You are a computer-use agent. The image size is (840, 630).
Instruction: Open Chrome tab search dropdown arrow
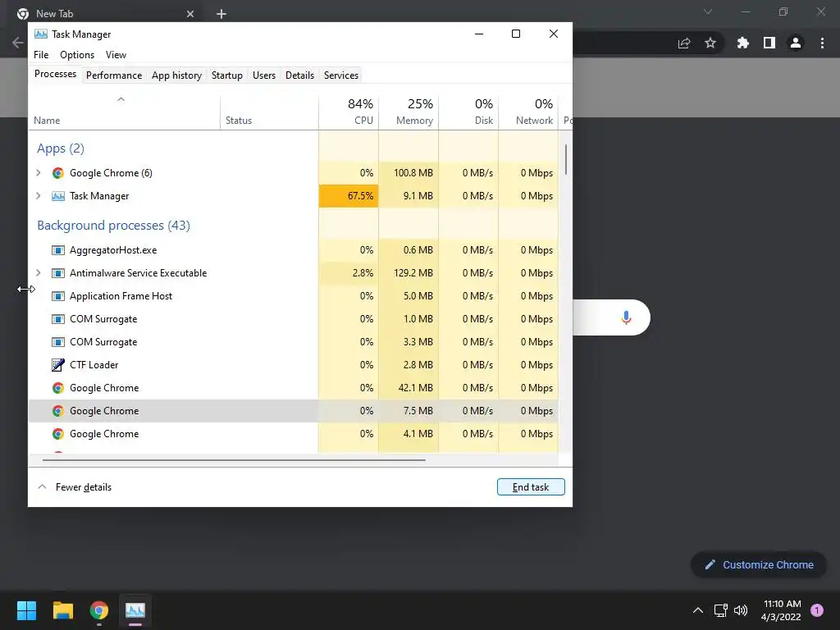[x=708, y=11]
